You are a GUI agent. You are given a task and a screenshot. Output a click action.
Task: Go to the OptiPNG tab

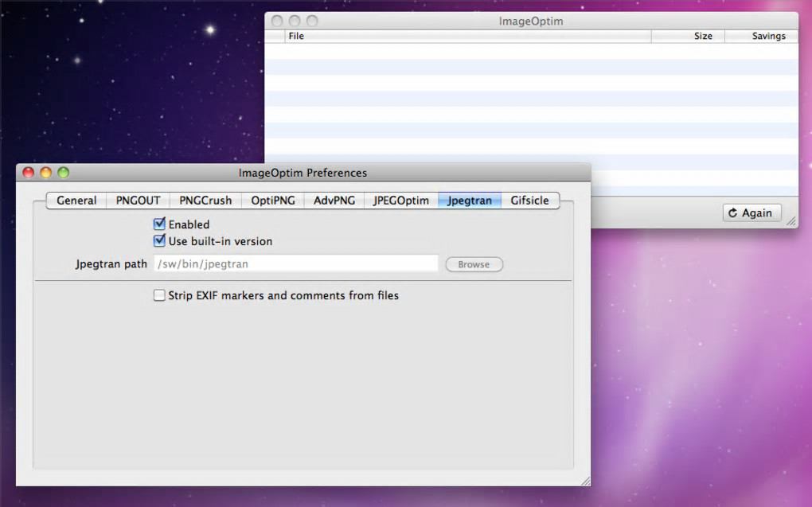pos(273,201)
